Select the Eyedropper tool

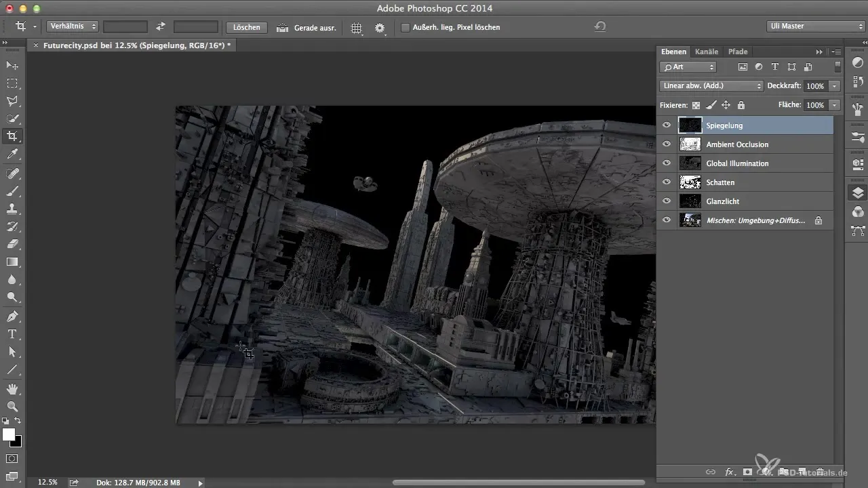12,155
